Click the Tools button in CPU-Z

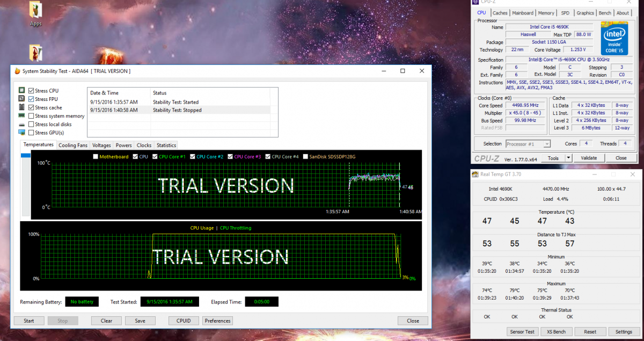[553, 158]
